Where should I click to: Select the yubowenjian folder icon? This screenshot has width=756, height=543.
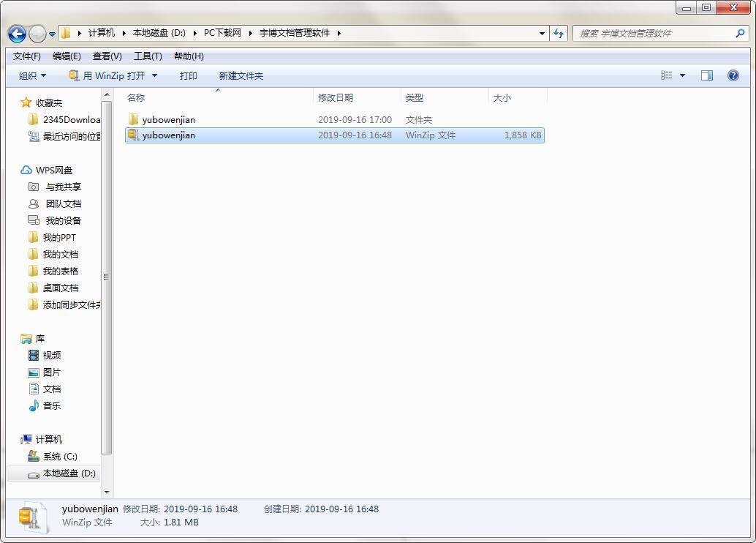click(133, 119)
